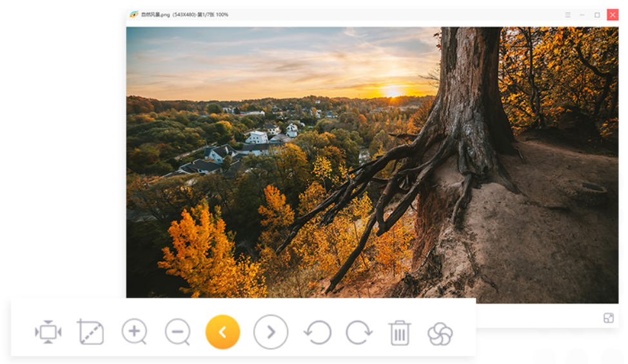Zoom in with the plus magnifier

pos(134,332)
